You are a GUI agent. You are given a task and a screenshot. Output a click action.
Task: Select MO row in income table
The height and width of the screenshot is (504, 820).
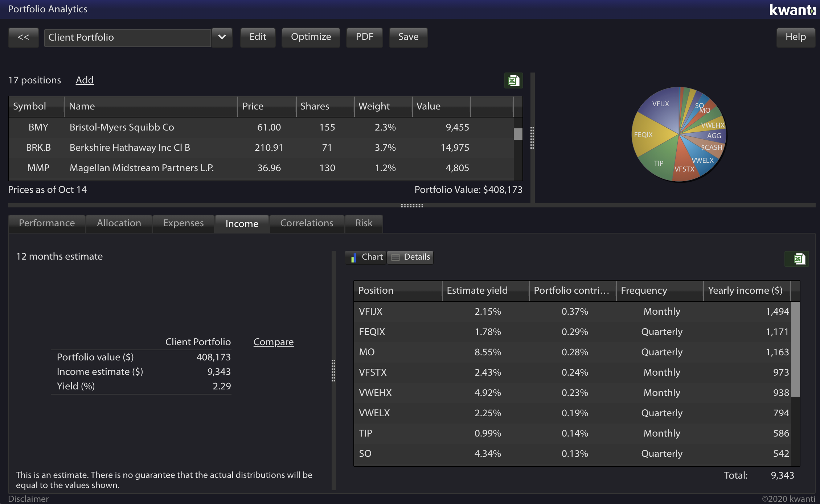(572, 352)
